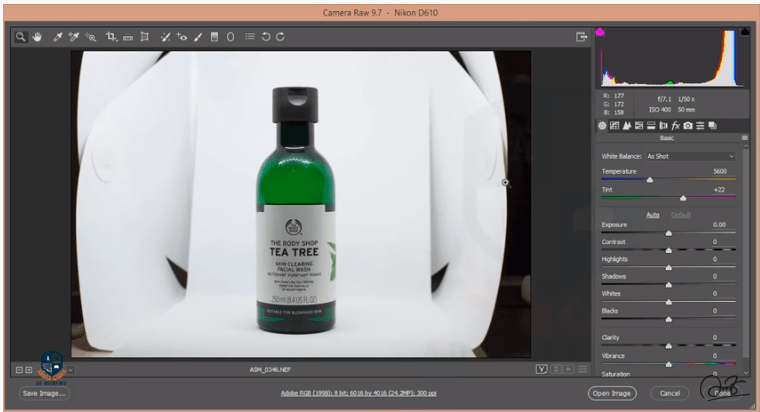Select the Zoom tool
Screen dimensions: 760x412
[x=20, y=37]
